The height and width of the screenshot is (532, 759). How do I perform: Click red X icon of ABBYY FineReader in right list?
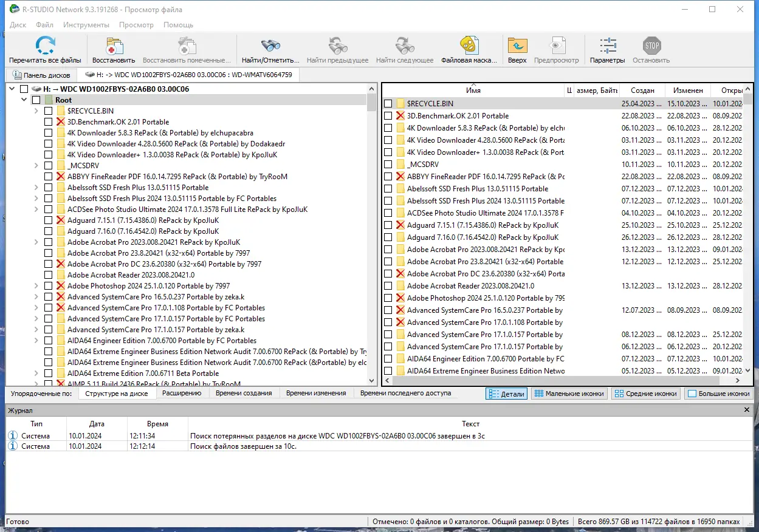(400, 177)
